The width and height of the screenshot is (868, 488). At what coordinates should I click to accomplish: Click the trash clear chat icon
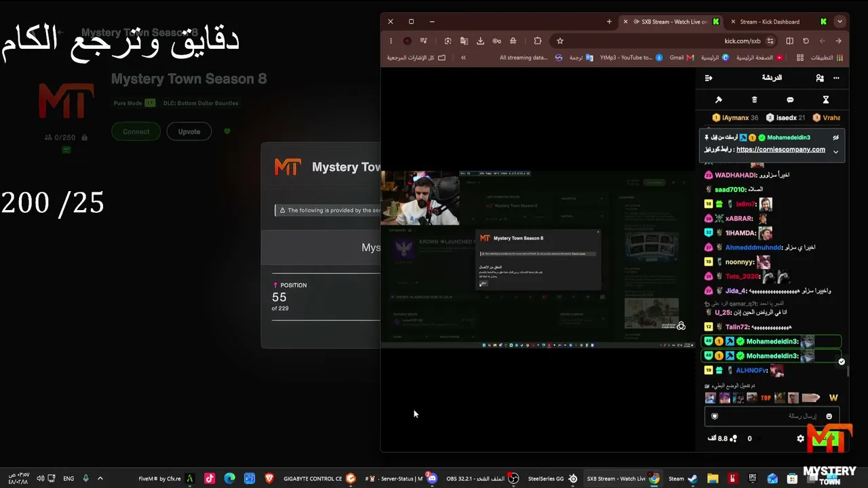754,100
